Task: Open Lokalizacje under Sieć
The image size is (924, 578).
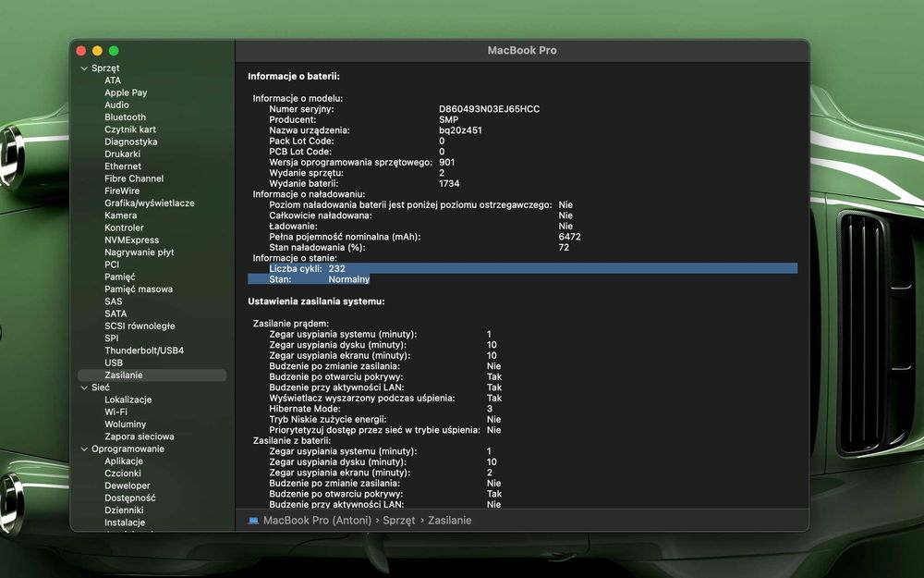Action: [128, 400]
